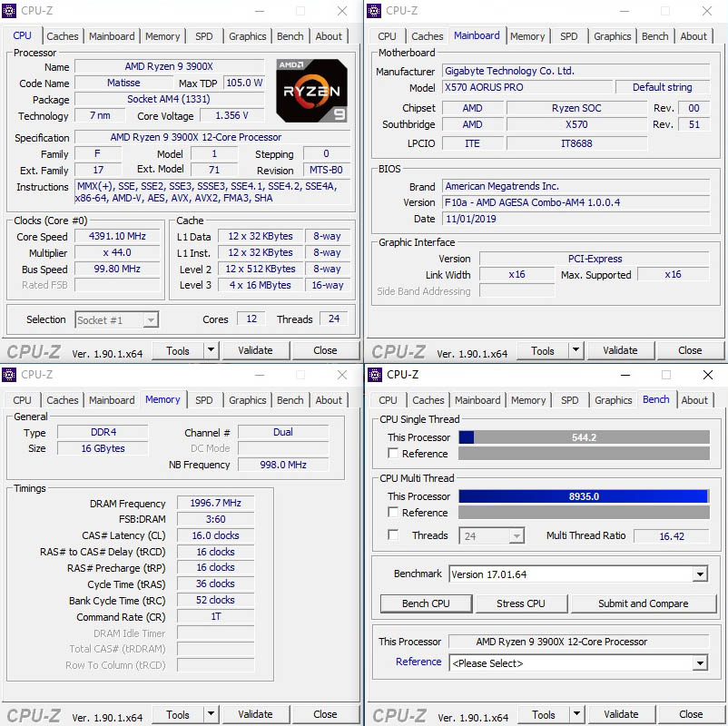Open the Threads count dropdown showing 24
The width and height of the screenshot is (728, 726).
pos(516,536)
